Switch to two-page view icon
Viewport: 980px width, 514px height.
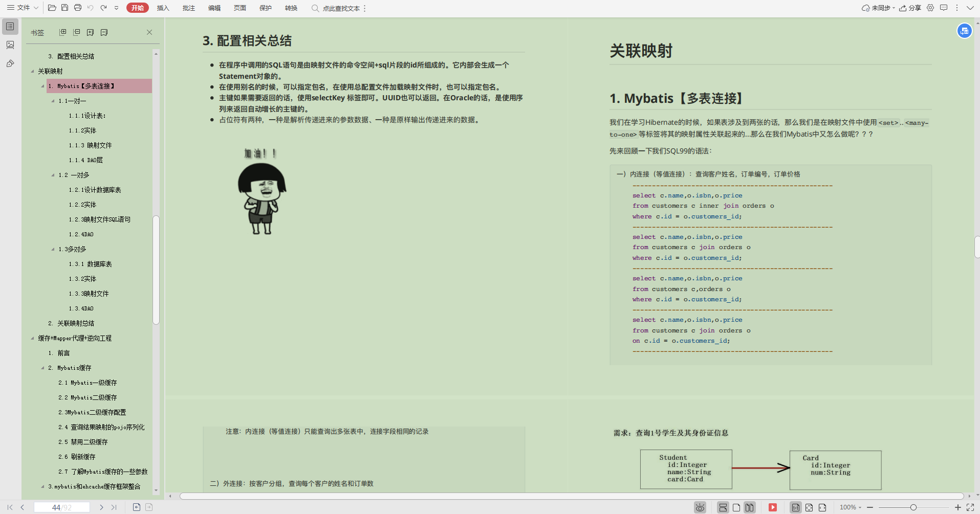(750, 507)
